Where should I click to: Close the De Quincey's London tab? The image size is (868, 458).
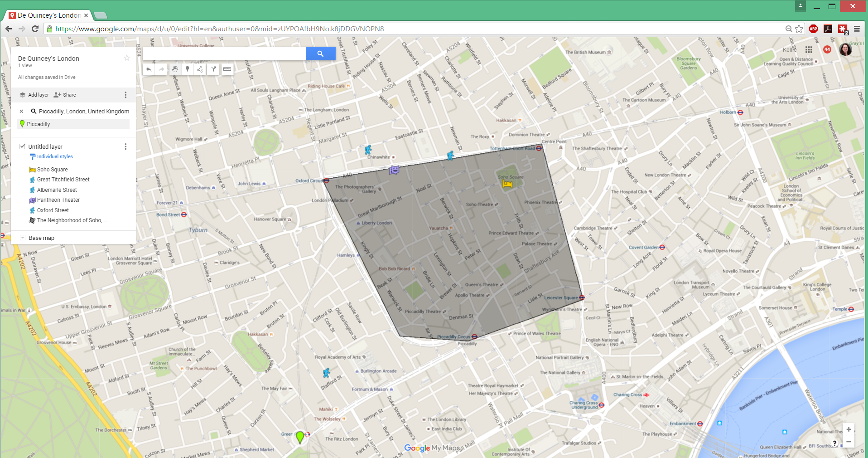[86, 15]
